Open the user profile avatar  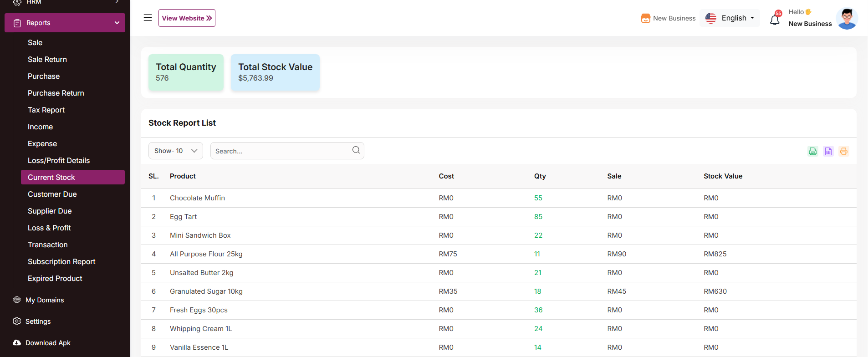click(847, 18)
